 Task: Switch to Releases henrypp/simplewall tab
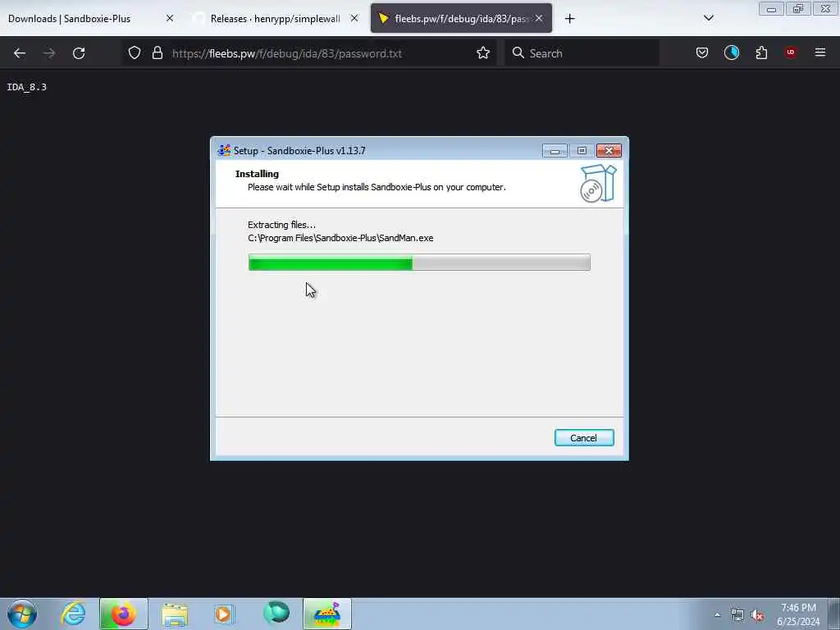276,18
